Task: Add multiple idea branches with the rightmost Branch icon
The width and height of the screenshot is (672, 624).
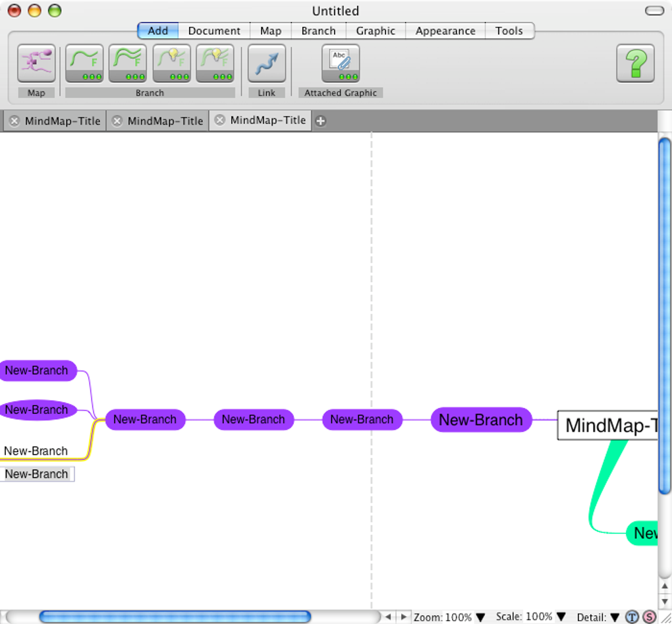Action: click(x=215, y=63)
